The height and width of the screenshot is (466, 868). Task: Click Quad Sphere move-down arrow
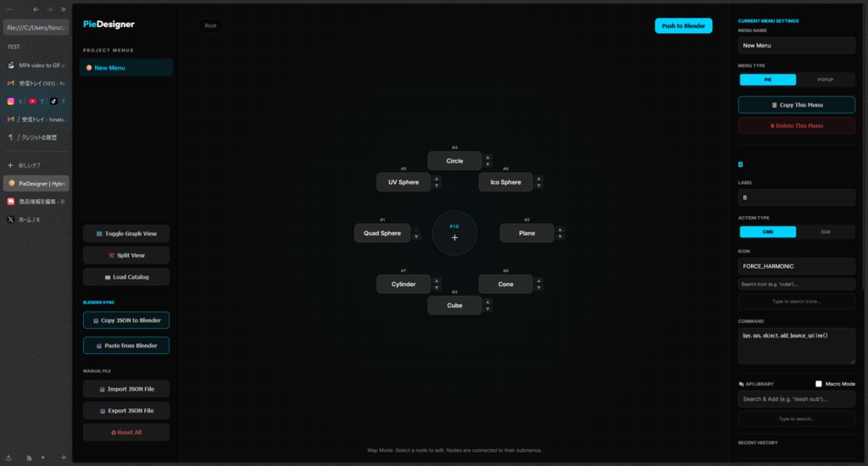(416, 237)
